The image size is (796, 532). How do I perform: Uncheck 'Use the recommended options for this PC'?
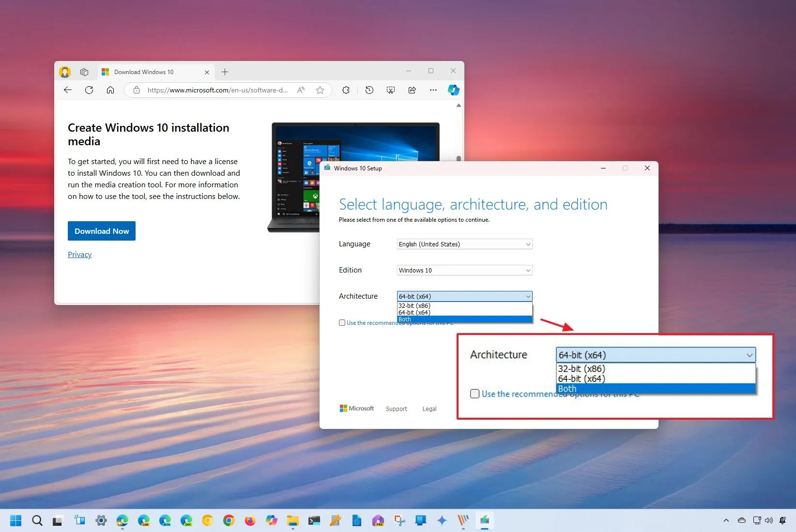coord(342,322)
